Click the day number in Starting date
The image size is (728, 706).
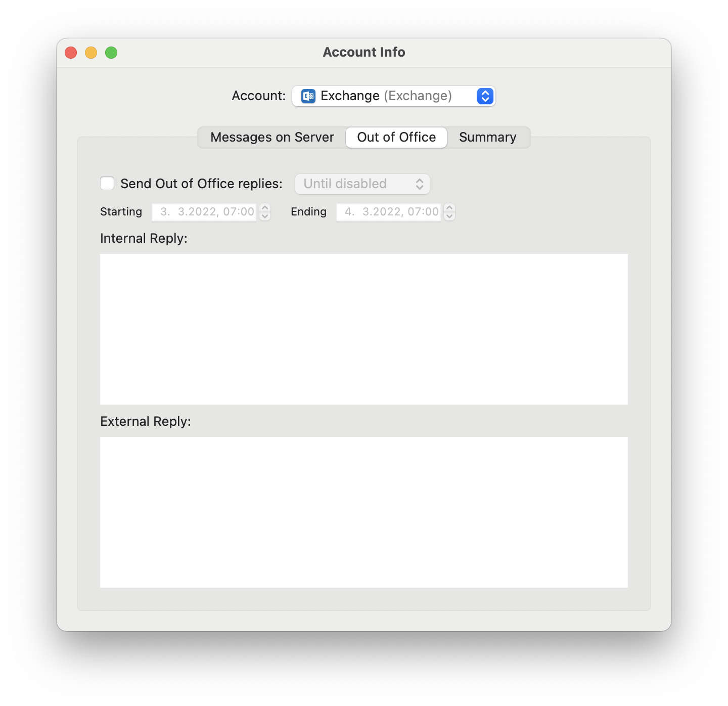point(164,212)
